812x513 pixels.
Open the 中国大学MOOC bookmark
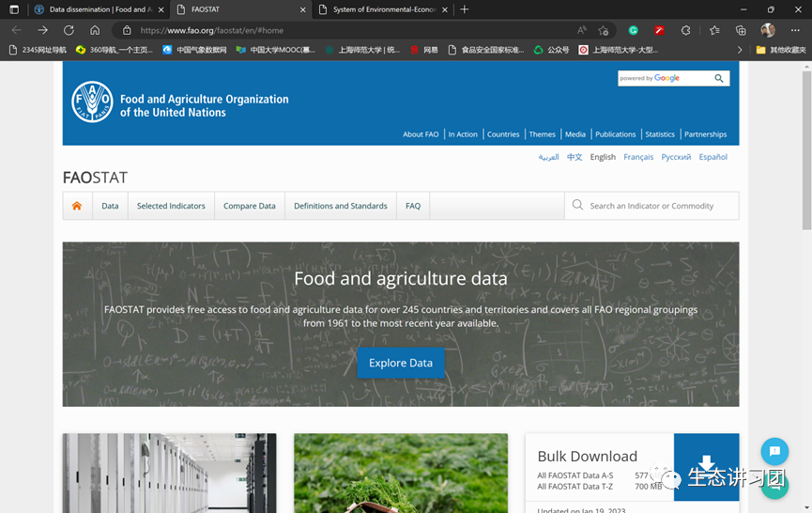click(275, 50)
